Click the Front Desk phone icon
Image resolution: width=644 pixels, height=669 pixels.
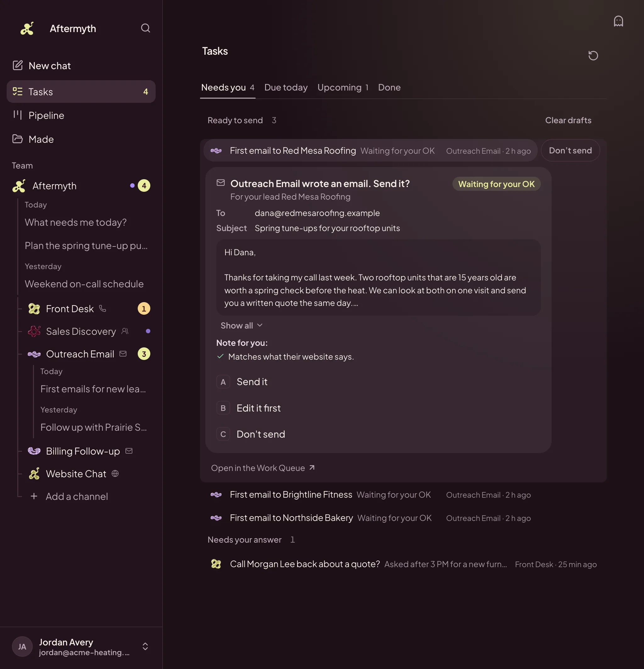103,308
